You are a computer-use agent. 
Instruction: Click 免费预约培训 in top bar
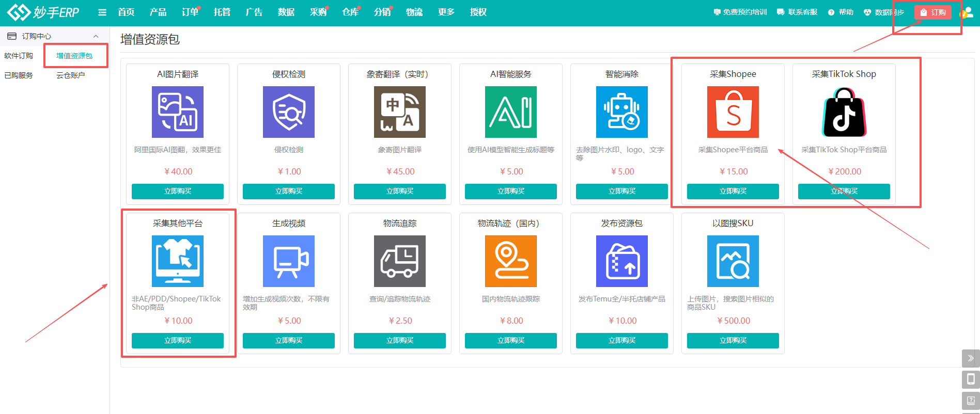tap(740, 12)
